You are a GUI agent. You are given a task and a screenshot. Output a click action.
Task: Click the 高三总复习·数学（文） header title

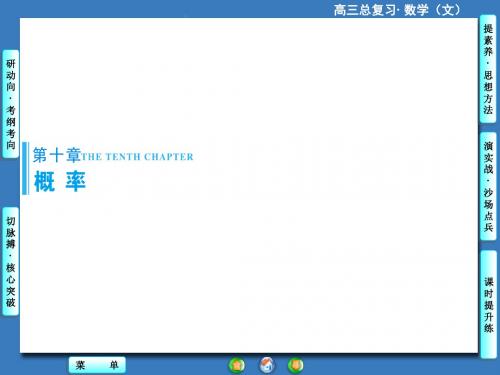coord(397,10)
